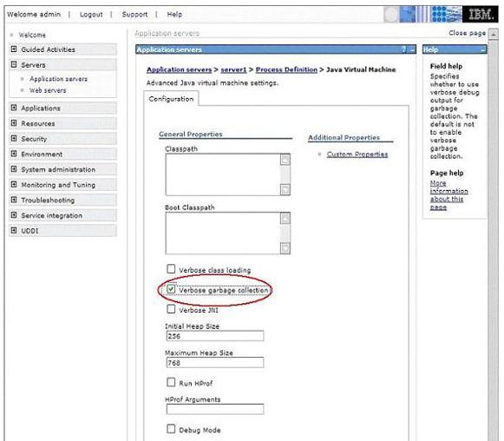Screen dimensions: 504x441
Task: Click the Close page link
Action: 467,33
